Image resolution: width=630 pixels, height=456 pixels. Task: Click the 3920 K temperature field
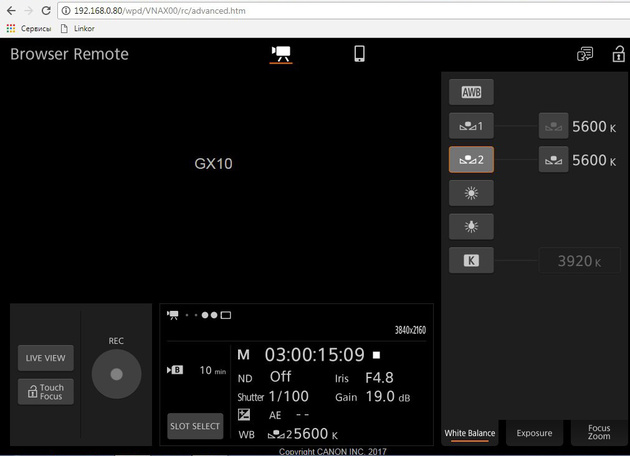pos(579,261)
